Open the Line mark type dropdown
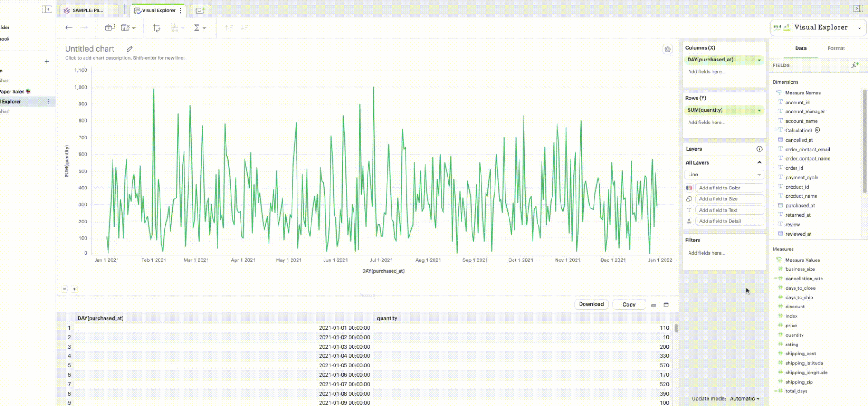The height and width of the screenshot is (406, 868). click(759, 175)
